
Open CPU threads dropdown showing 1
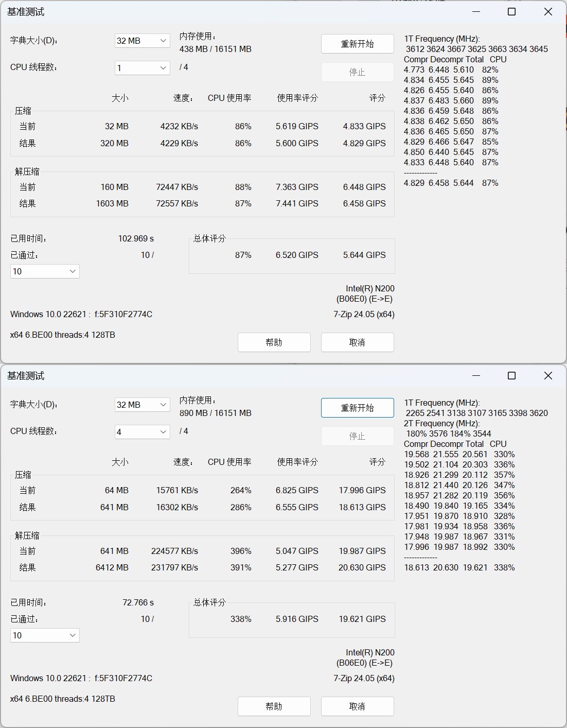(142, 68)
